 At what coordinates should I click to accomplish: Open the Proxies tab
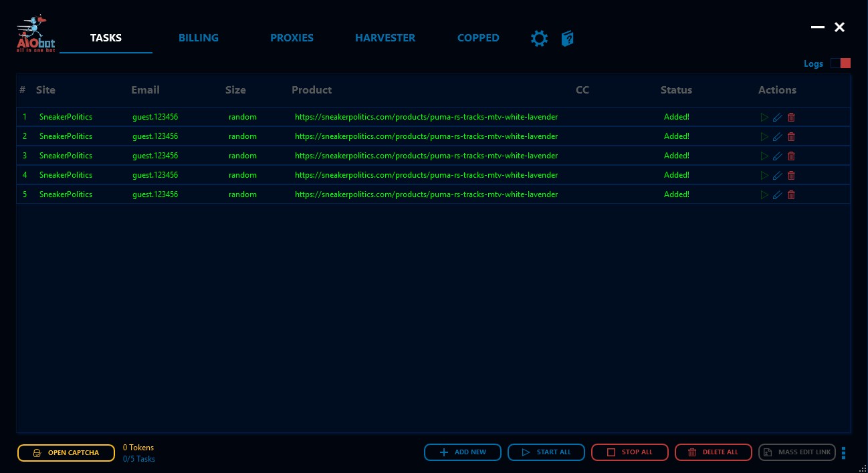click(x=292, y=38)
